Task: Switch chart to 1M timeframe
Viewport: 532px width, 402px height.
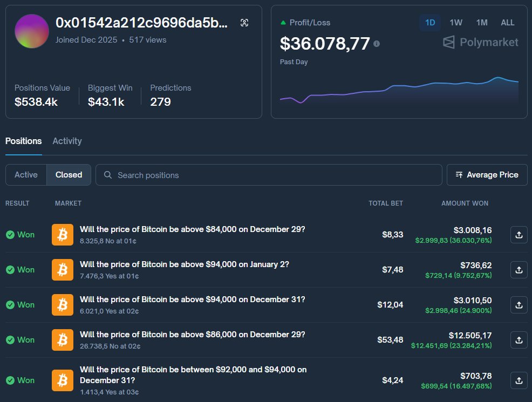Action: pos(482,23)
